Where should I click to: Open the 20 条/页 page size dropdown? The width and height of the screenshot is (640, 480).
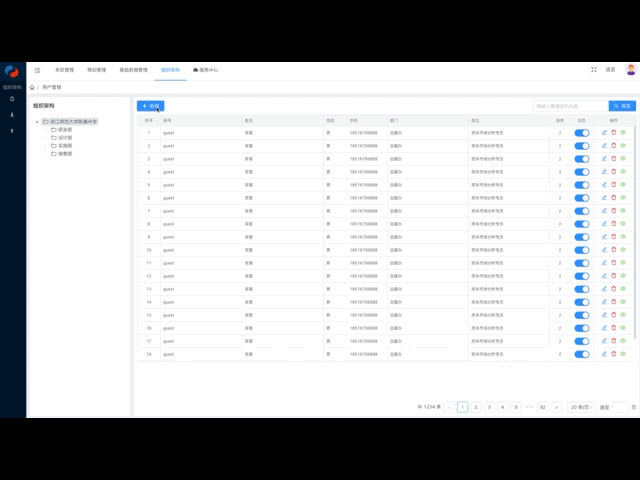tap(582, 407)
